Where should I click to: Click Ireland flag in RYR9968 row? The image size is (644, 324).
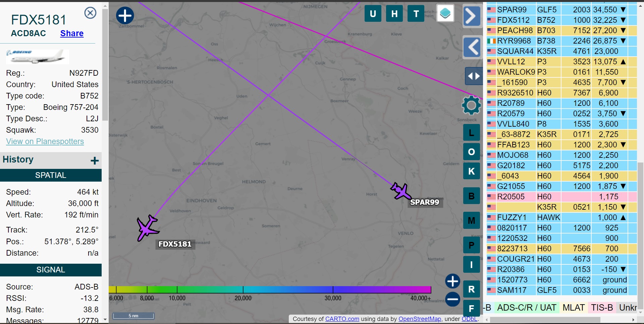(x=491, y=41)
